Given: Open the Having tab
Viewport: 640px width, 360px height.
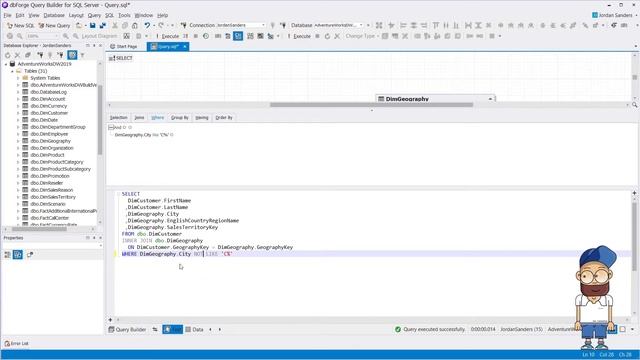Looking at the screenshot, I should (202, 118).
